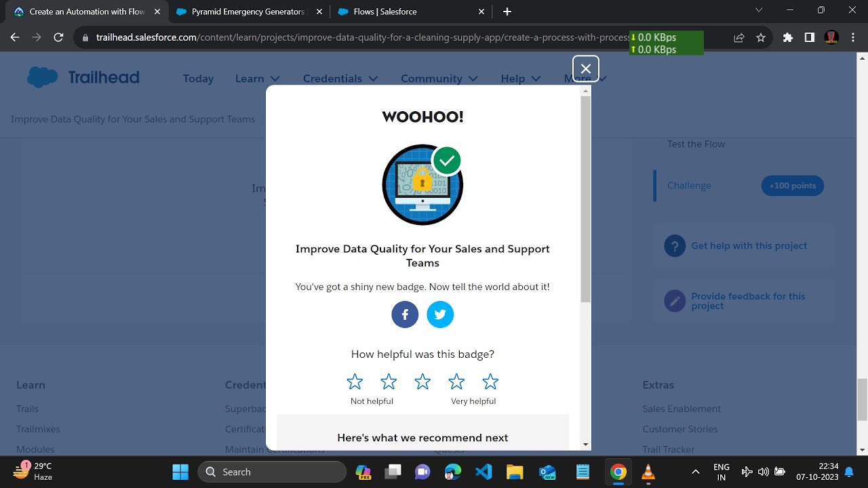Click the badge image with lock icon
The height and width of the screenshot is (488, 868).
422,184
